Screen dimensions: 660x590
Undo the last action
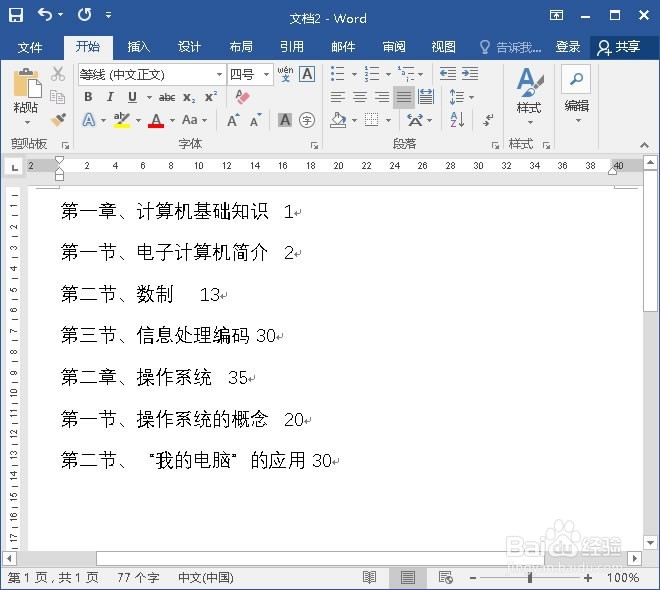click(45, 15)
